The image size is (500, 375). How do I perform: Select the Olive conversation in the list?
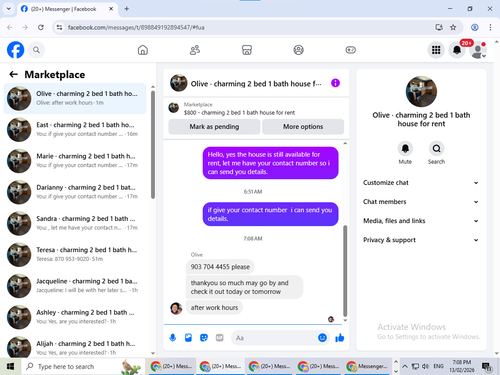click(75, 98)
